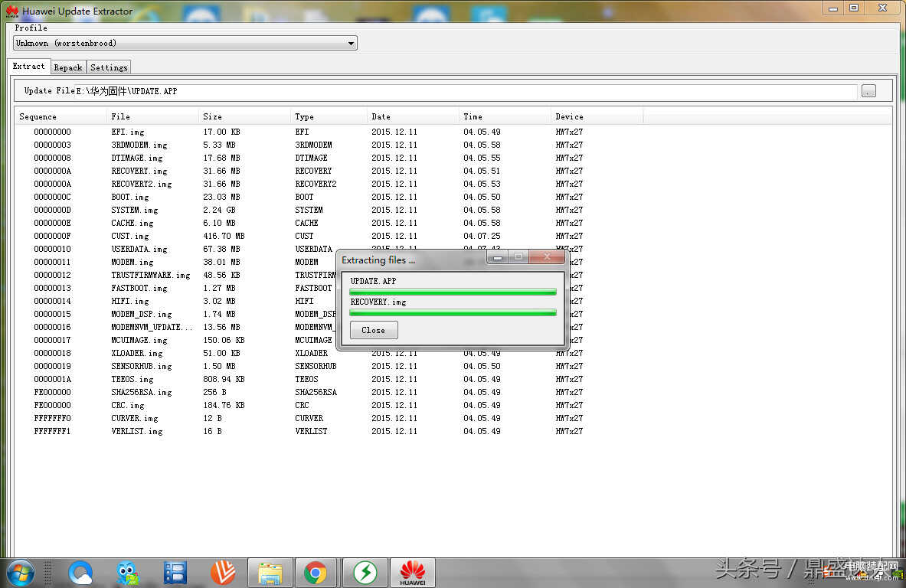
Task: Open the owl icon app in taskbar
Action: click(x=128, y=572)
